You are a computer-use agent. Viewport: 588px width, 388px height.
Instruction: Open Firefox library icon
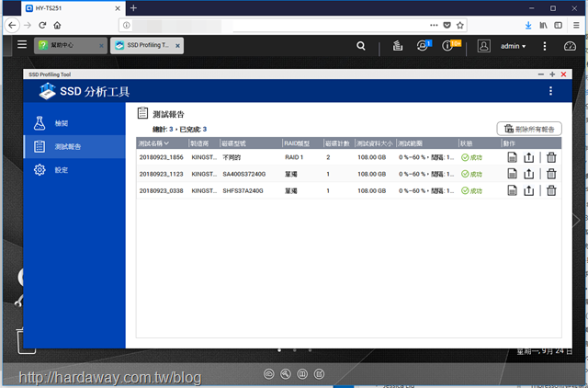pos(543,25)
